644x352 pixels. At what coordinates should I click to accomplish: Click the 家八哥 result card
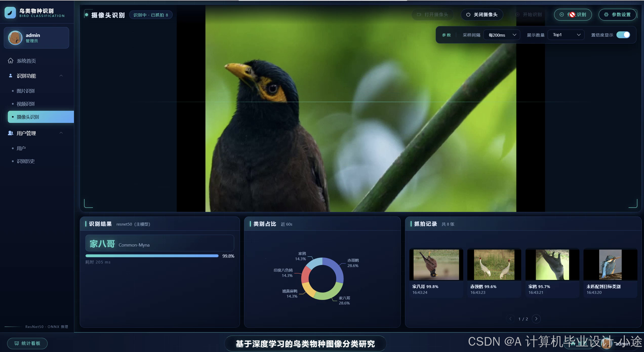coord(159,243)
